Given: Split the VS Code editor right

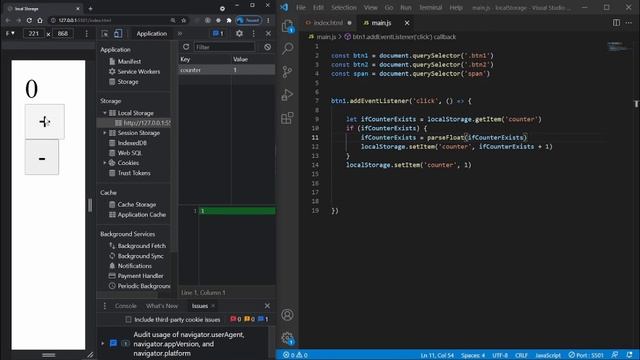Looking at the screenshot, I should tap(616, 23).
